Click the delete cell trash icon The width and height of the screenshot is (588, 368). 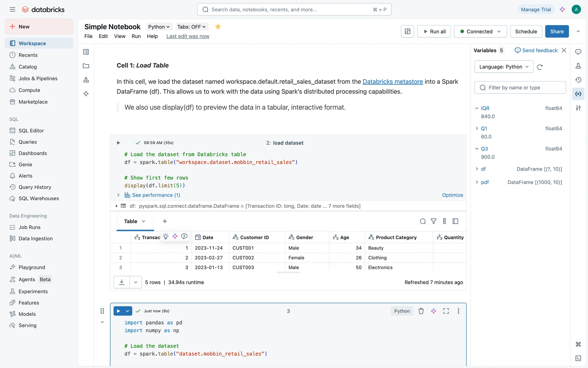pyautogui.click(x=421, y=311)
